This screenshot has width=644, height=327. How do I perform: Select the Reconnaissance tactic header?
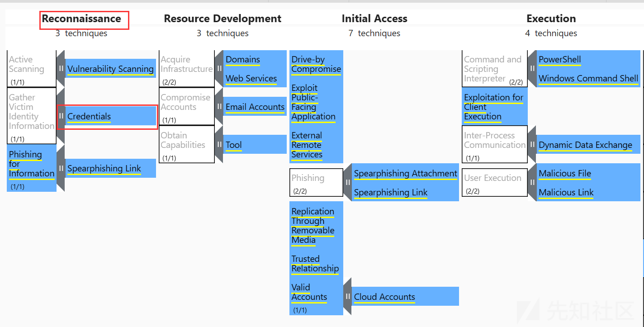[x=81, y=19]
